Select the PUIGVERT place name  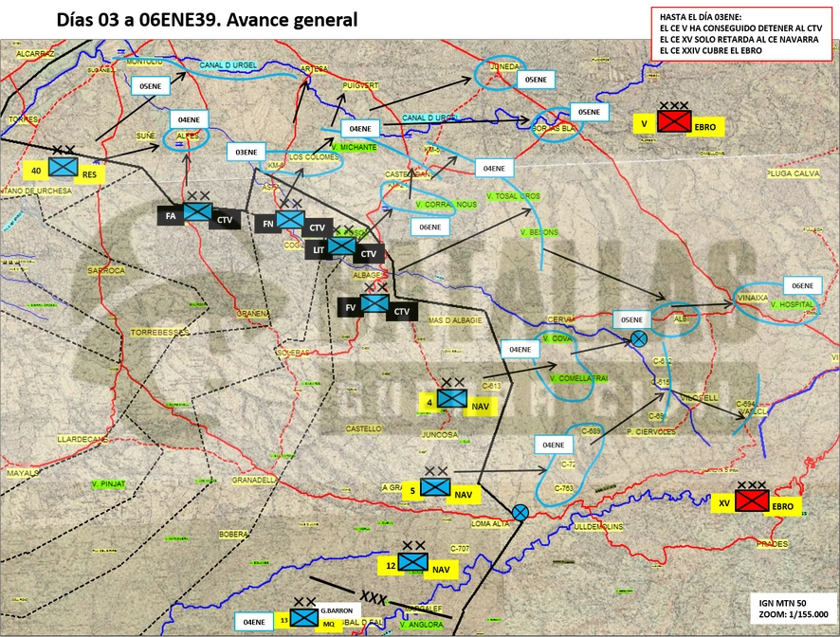(360, 85)
